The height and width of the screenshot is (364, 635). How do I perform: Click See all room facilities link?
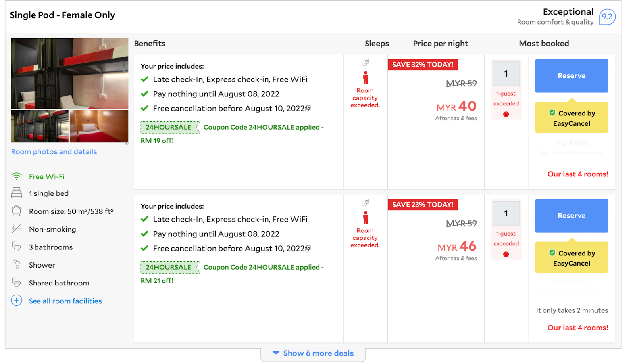65,301
